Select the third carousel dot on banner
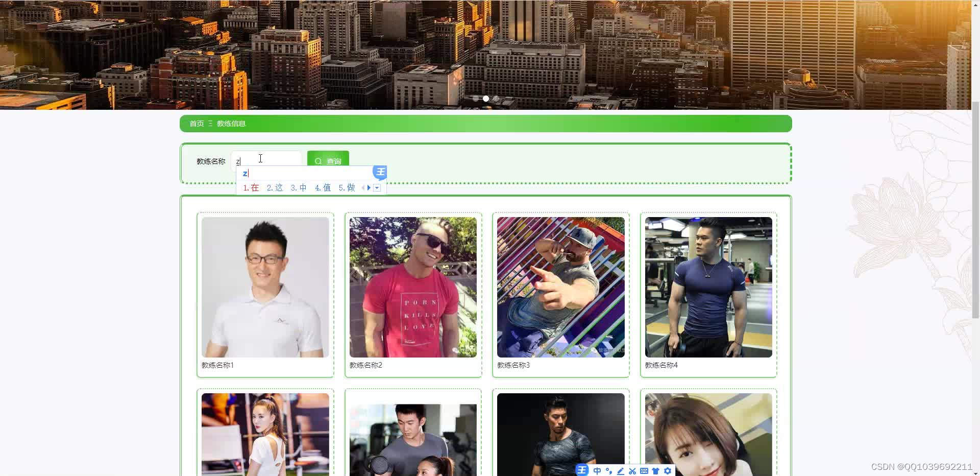Viewport: 980px width, 476px height. 496,99
